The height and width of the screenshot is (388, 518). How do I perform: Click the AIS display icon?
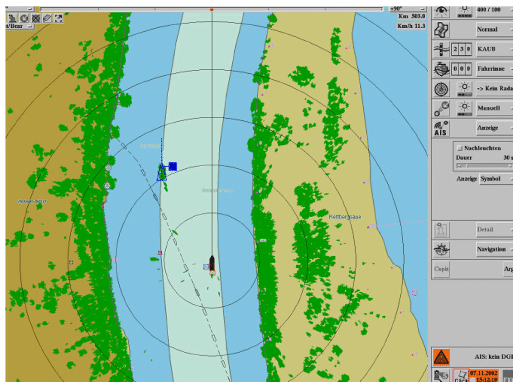441,128
